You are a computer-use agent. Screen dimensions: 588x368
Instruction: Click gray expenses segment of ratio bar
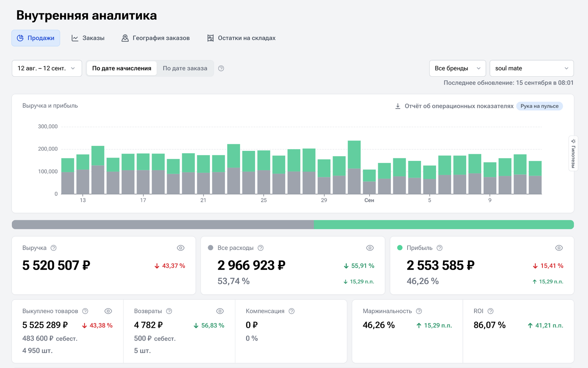click(x=163, y=225)
